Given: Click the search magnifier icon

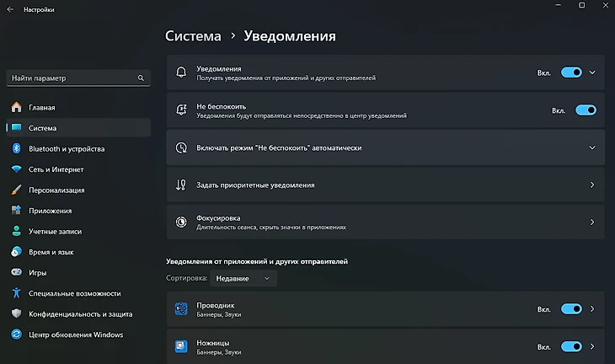Looking at the screenshot, I should pos(141,78).
